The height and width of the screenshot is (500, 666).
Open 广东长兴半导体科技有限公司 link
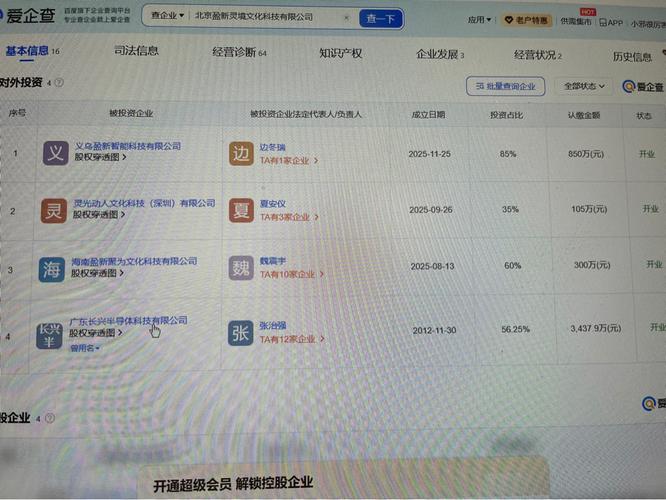(x=128, y=321)
